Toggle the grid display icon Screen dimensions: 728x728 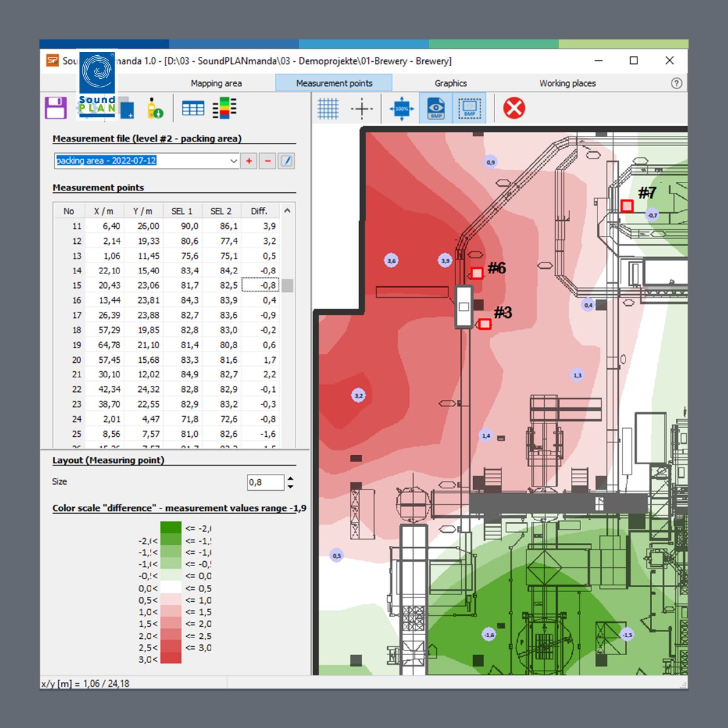pos(328,109)
